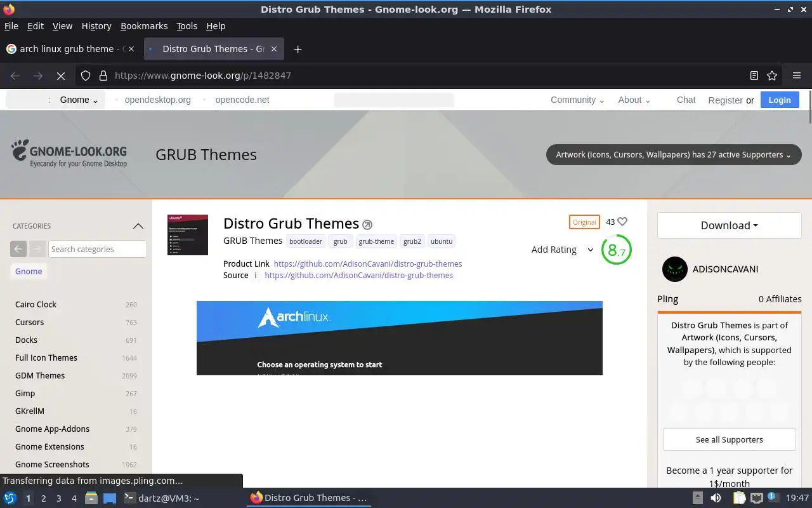Click the Arch Linux screenshot preview
Screen dimensions: 812x508
pyautogui.click(x=400, y=338)
